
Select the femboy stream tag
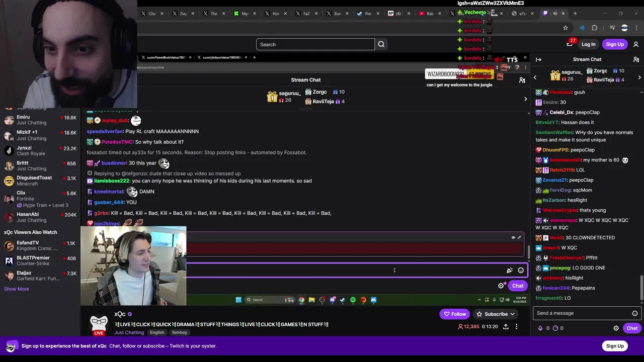(180, 332)
